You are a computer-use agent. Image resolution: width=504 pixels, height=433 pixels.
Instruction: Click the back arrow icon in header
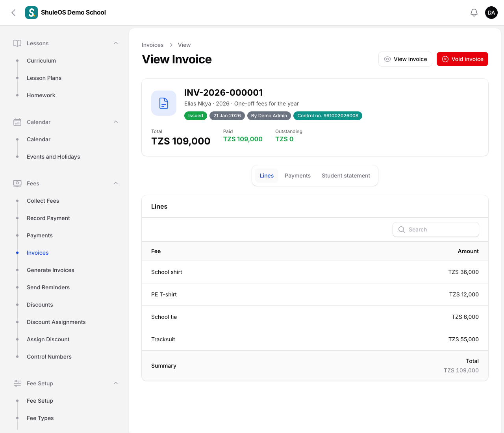click(x=14, y=13)
